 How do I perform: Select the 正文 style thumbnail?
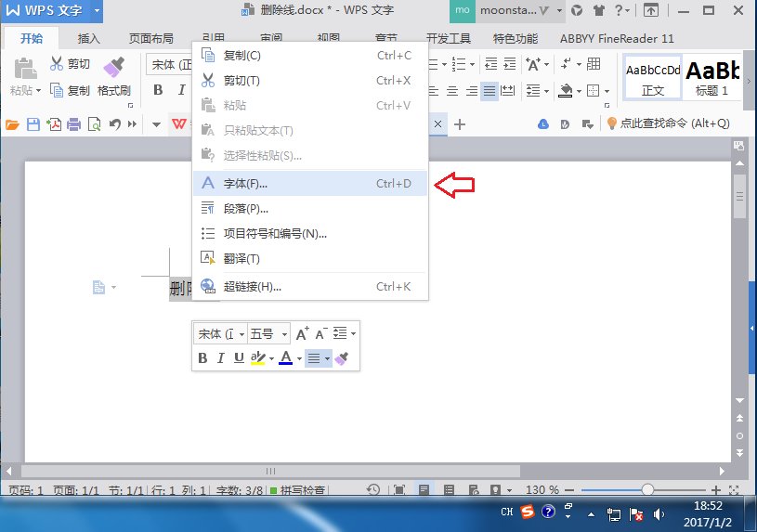[653, 78]
